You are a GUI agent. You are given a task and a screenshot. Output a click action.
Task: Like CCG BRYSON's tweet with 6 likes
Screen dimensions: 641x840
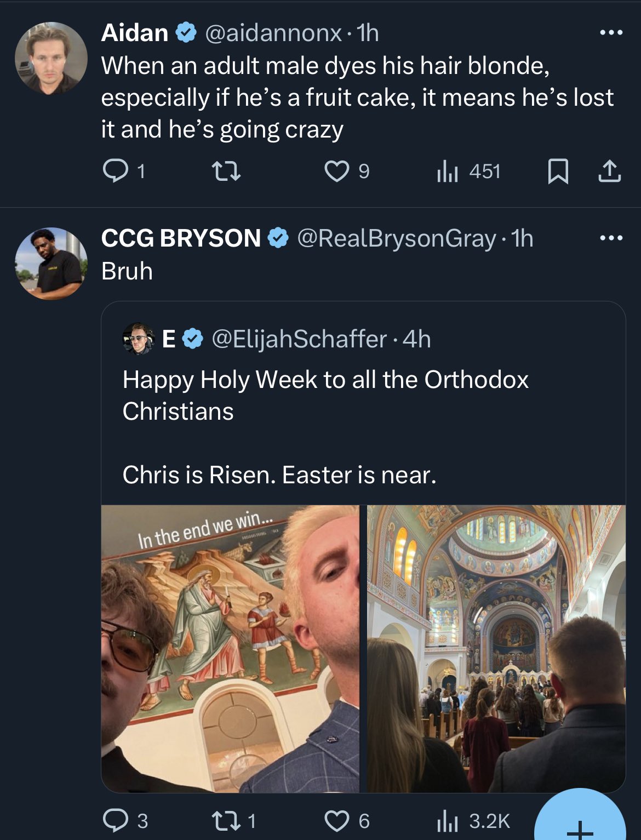coord(347,820)
